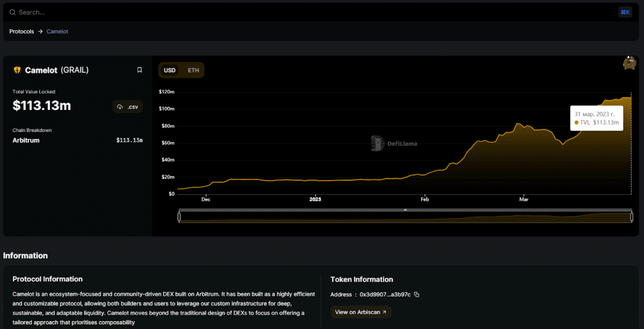Click the Arbitrum chain breakdown row
The image size is (644, 329).
(77, 141)
